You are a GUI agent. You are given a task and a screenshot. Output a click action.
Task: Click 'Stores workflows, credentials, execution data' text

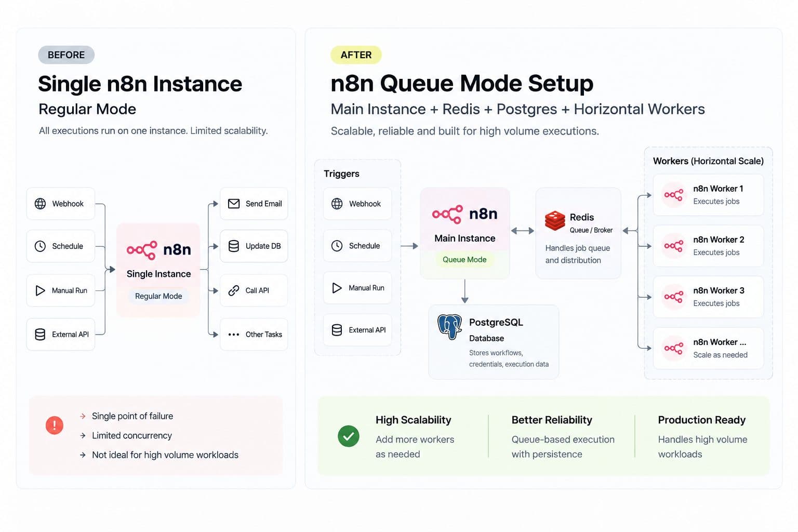pos(509,358)
